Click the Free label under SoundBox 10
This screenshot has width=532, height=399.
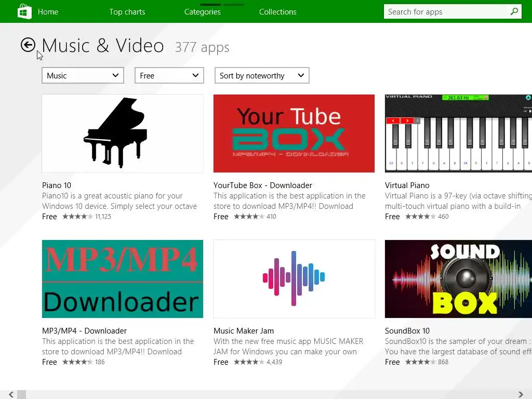point(392,362)
